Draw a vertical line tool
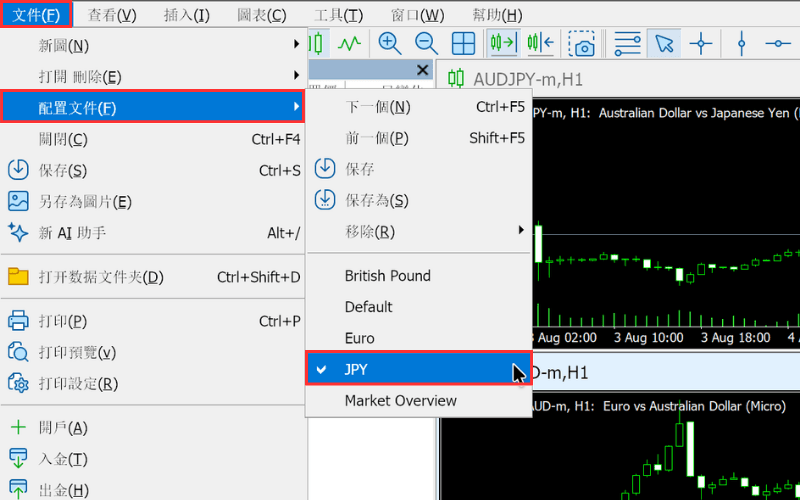Viewport: 800px width, 500px height. (x=741, y=43)
